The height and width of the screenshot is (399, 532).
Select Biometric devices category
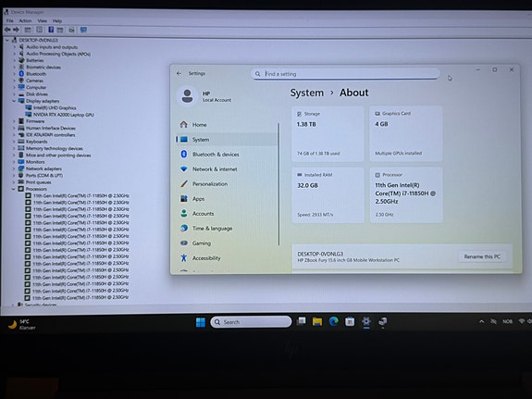tap(43, 68)
